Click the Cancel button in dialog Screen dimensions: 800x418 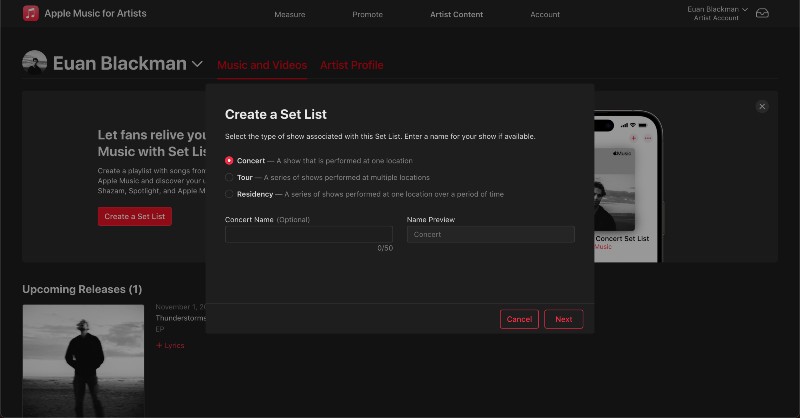point(519,319)
